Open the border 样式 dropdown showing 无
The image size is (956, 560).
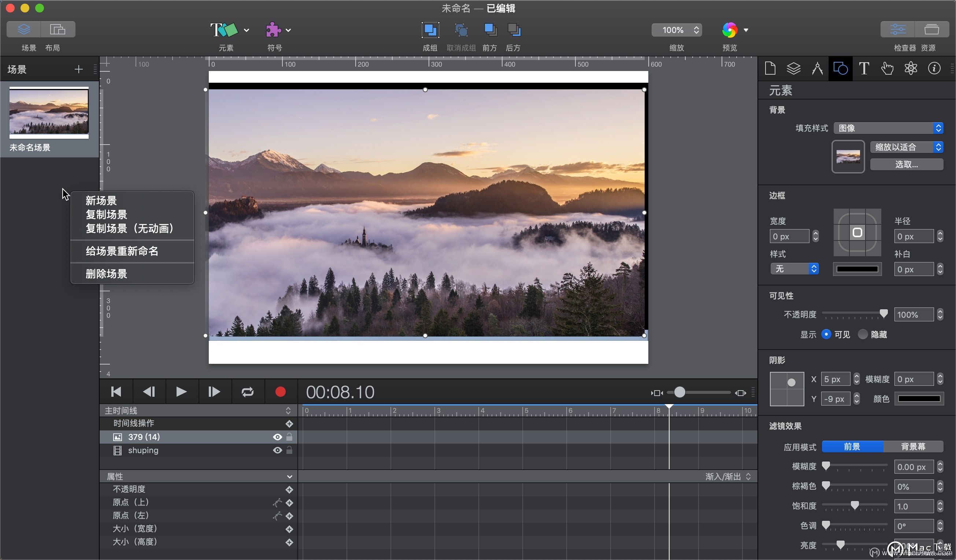pos(794,269)
